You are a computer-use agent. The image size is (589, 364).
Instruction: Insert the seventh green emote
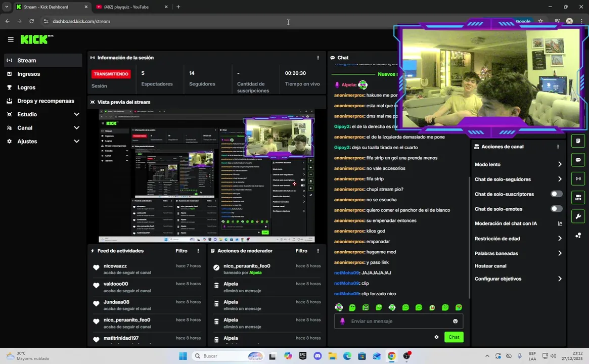[x=419, y=307]
